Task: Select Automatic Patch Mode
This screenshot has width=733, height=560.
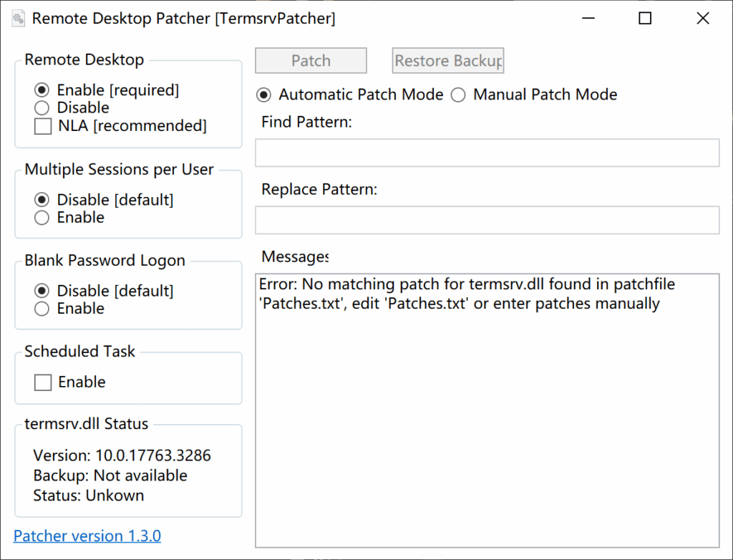Action: coord(263,95)
